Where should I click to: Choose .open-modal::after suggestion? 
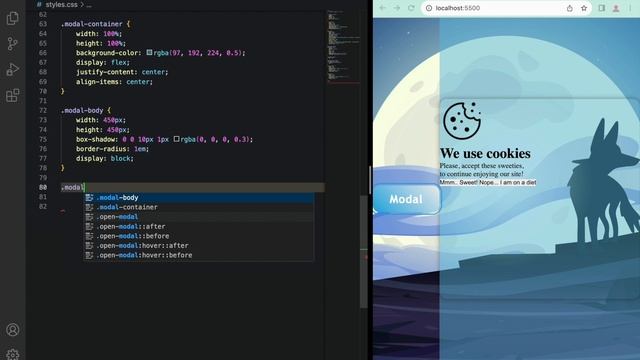(x=199, y=227)
